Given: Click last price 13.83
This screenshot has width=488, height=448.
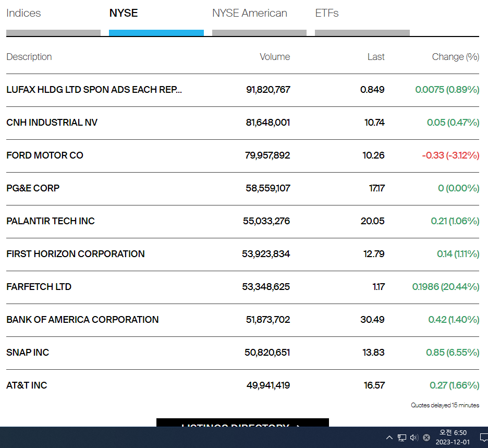Looking at the screenshot, I should (373, 353).
